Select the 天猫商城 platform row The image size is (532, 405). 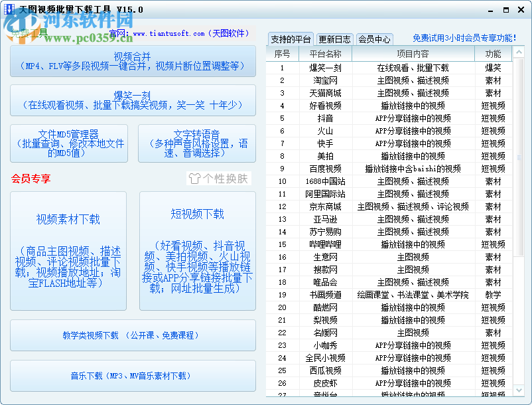coord(389,93)
